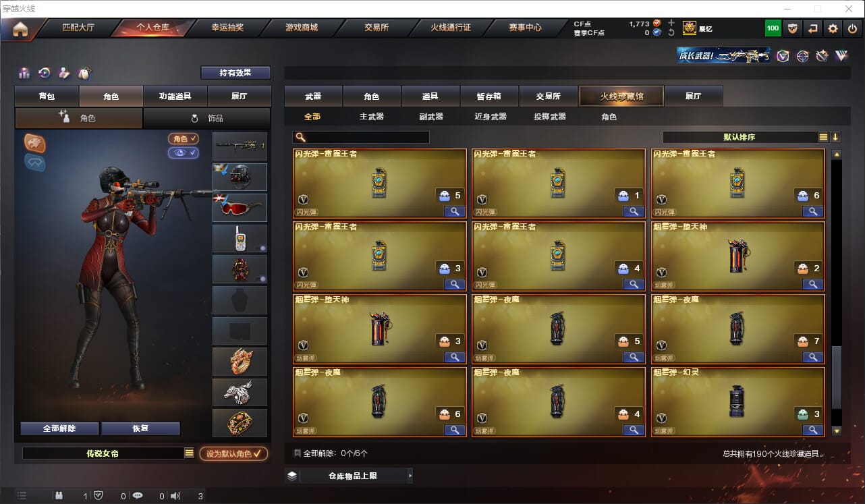Select the walkie-talkie item thumbnail

coord(240,238)
